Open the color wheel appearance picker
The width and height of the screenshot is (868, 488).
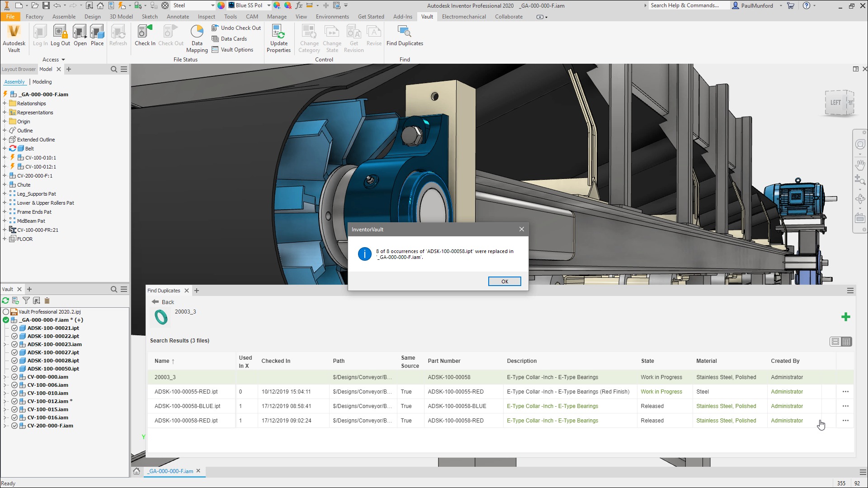(x=221, y=5)
